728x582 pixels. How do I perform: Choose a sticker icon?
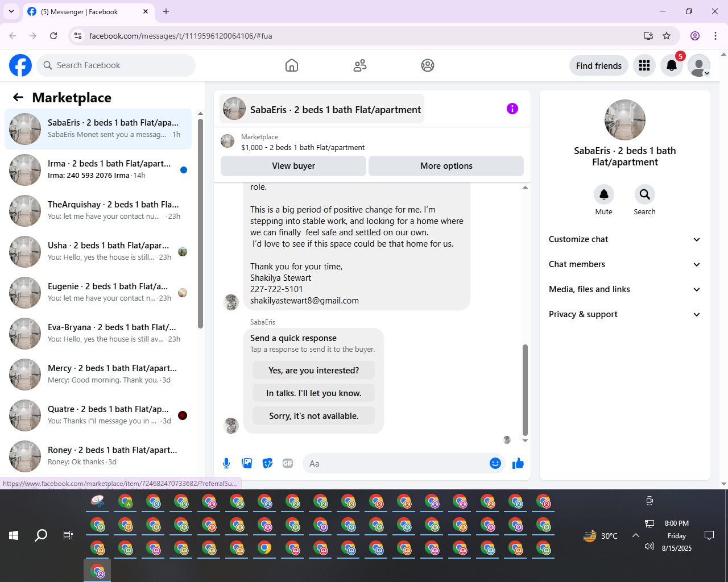pos(267,463)
